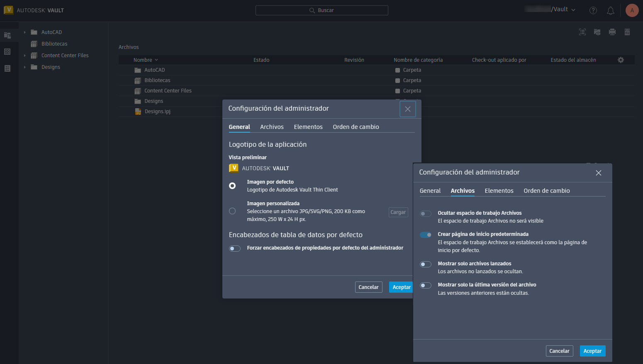The width and height of the screenshot is (643, 364).
Task: Click the Nombre column sort chevron
Action: coord(156,60)
